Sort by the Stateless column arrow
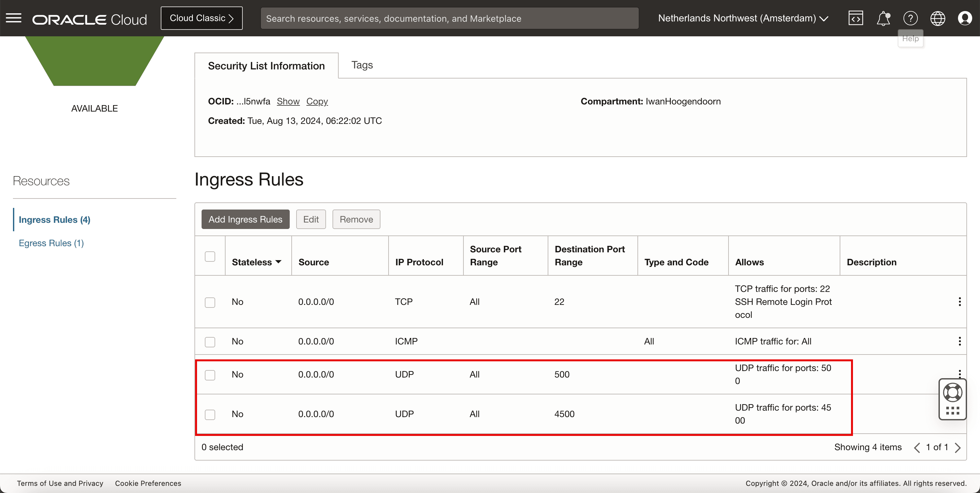This screenshot has height=493, width=980. [x=278, y=262]
